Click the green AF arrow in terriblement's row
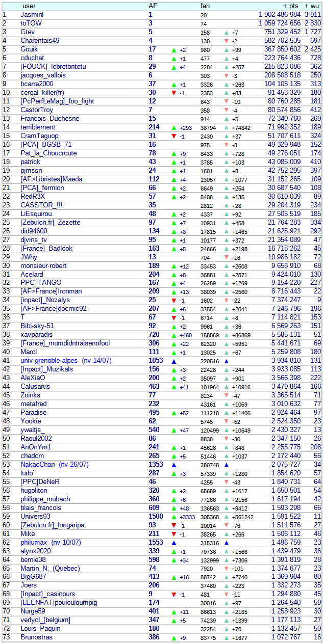This screenshot has width=324, height=644. (174, 127)
